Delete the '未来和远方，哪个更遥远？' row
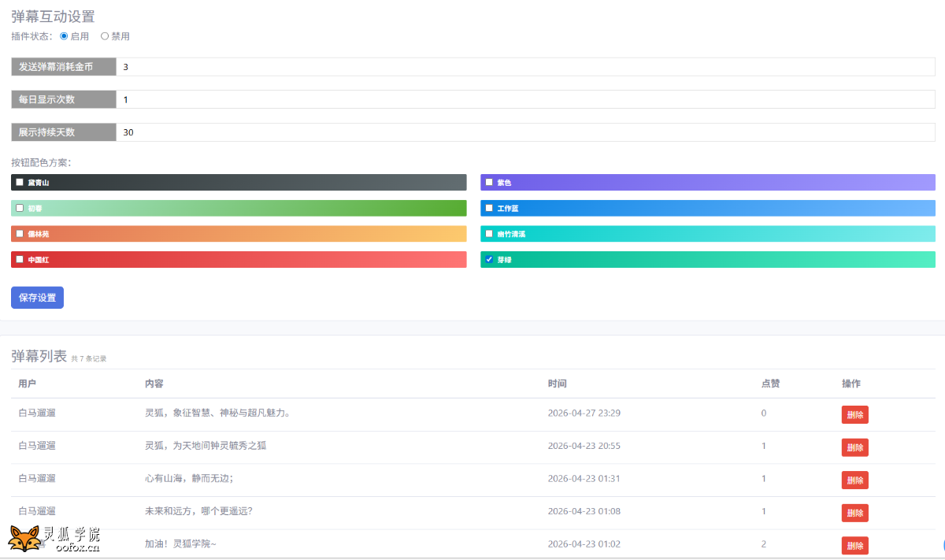 click(x=854, y=513)
